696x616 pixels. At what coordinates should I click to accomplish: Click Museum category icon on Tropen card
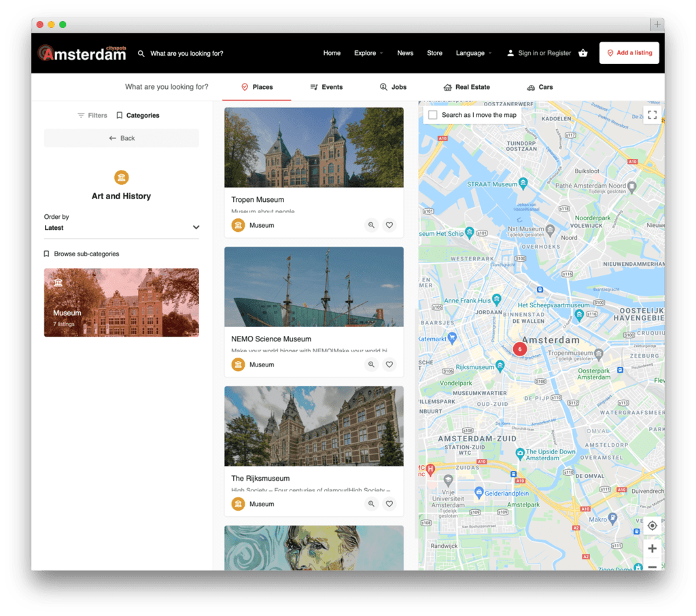click(x=239, y=225)
